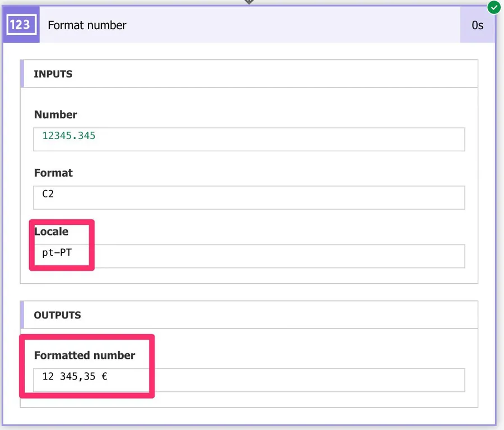Click inside the Locale input field
This screenshot has width=504, height=430.
tap(280, 256)
